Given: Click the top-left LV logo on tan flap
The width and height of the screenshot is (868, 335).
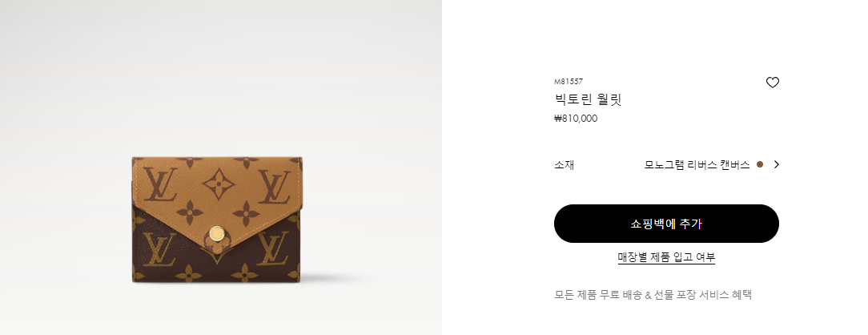Looking at the screenshot, I should tap(160, 184).
